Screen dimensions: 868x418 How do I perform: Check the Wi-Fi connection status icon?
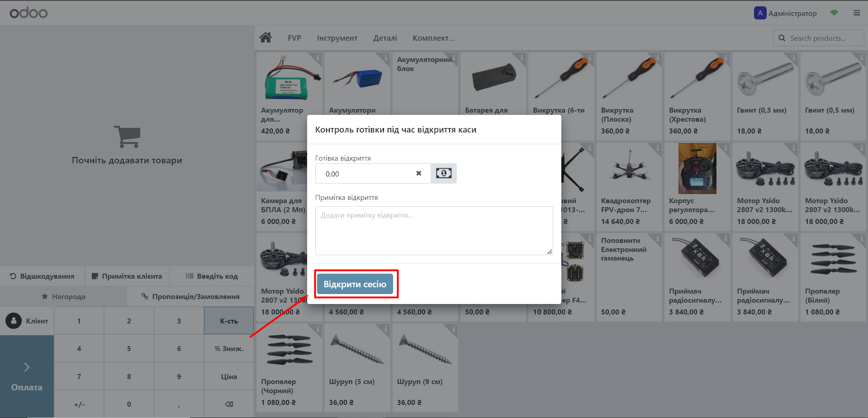point(834,13)
